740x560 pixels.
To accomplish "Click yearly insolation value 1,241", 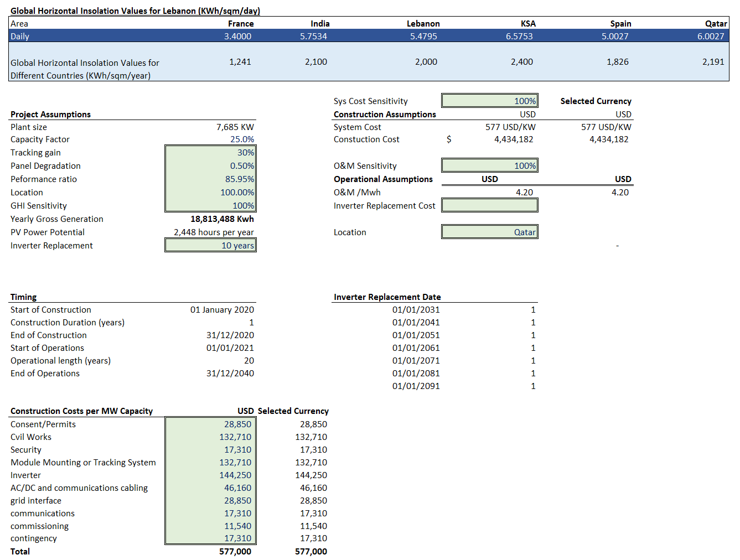I will tap(240, 61).
